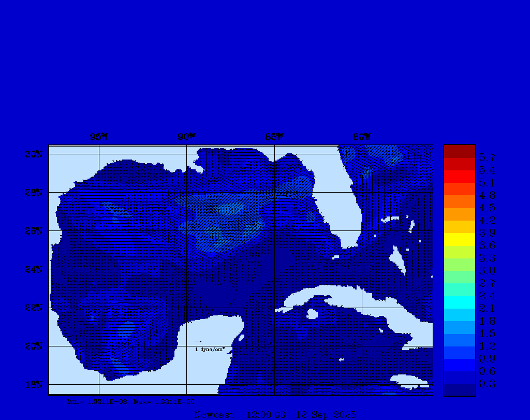Select the 90W longitude label
The width and height of the screenshot is (530, 420).
[187, 137]
